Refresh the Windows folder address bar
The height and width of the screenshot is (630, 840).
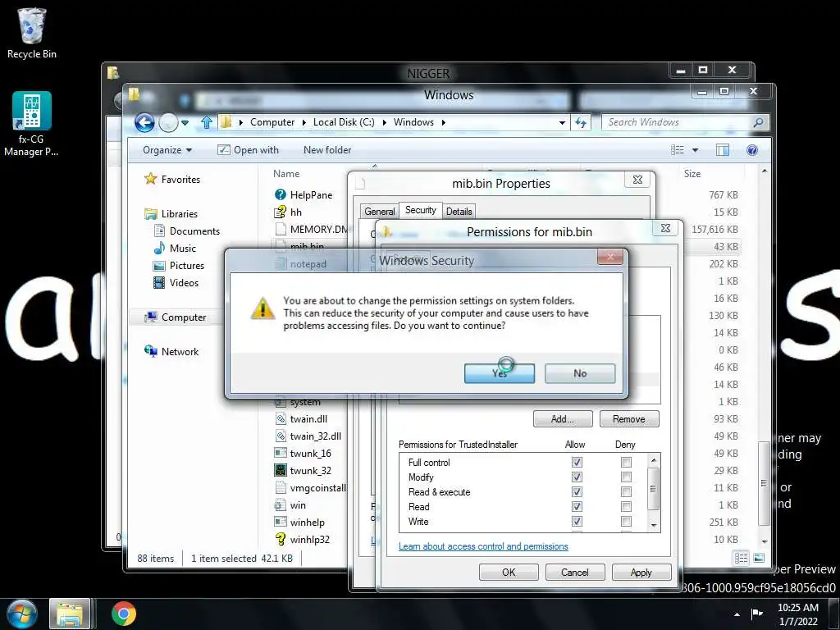581,123
